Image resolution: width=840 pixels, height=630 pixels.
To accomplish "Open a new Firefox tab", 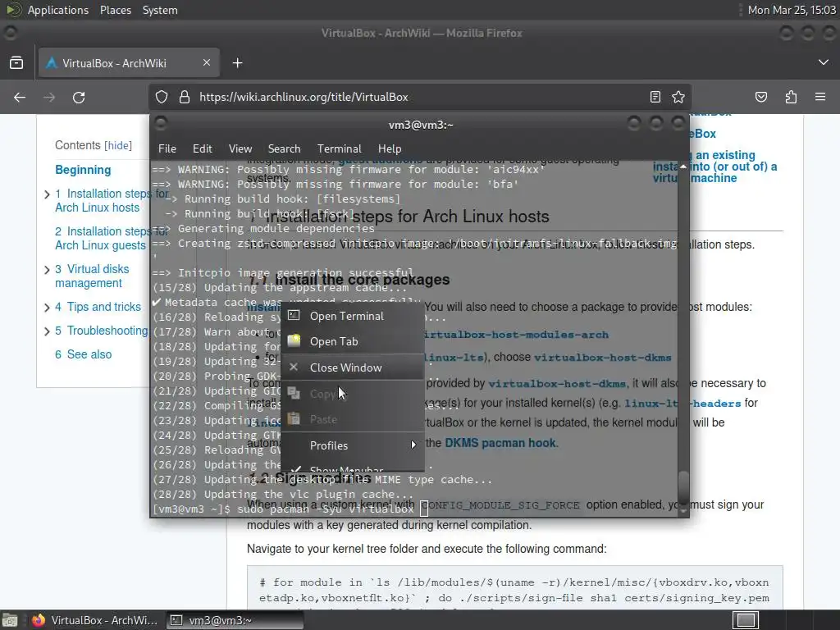I will pos(237,63).
